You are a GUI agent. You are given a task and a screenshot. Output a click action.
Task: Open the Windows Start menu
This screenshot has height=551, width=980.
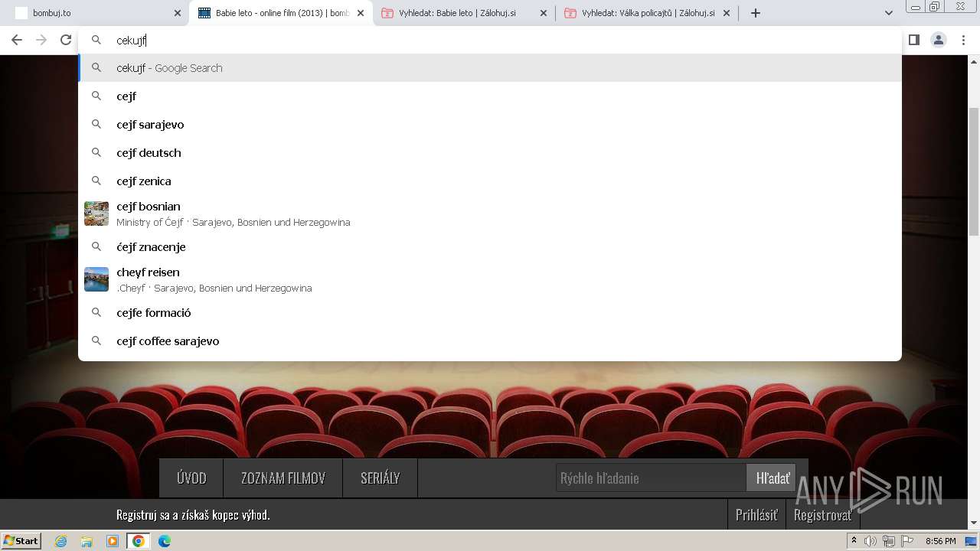pos(21,541)
